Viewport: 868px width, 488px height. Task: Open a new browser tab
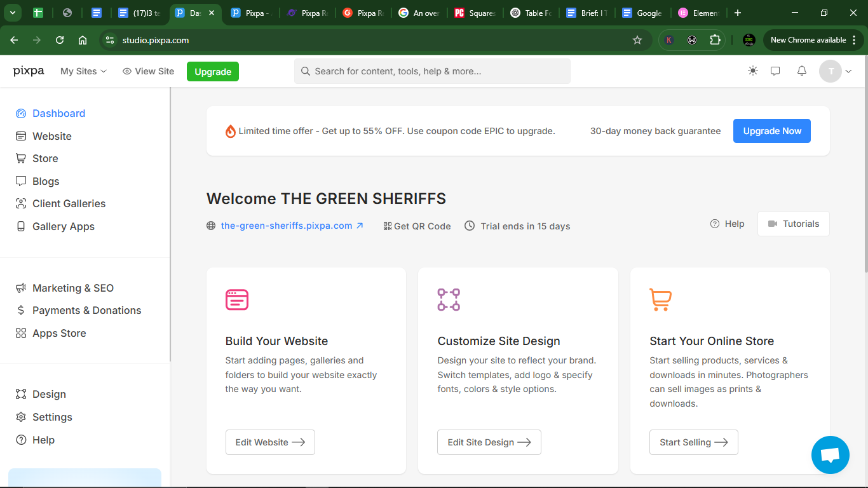[738, 13]
